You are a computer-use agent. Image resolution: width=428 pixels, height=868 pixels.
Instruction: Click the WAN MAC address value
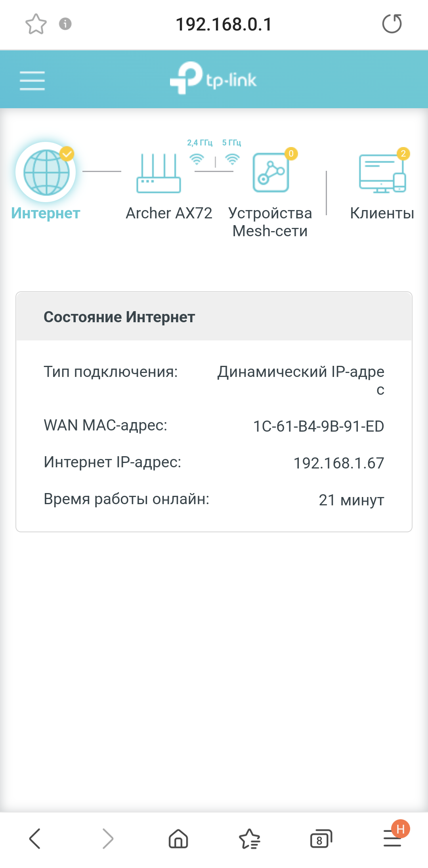tap(319, 426)
